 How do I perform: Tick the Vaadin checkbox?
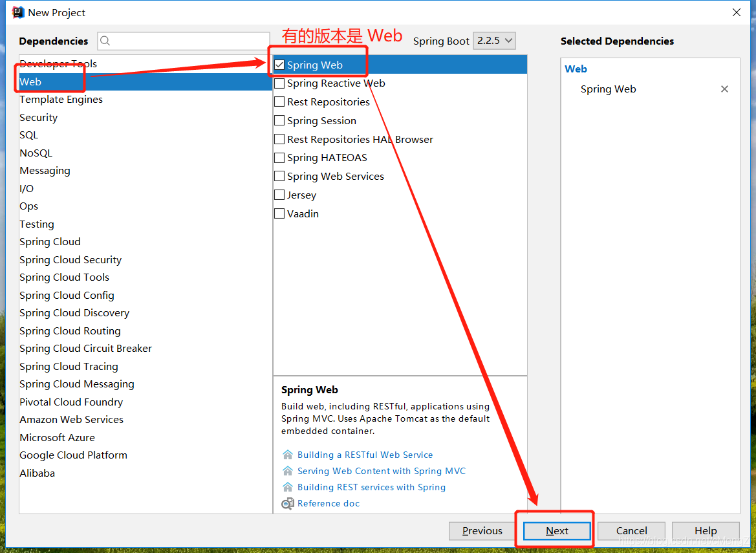[279, 213]
